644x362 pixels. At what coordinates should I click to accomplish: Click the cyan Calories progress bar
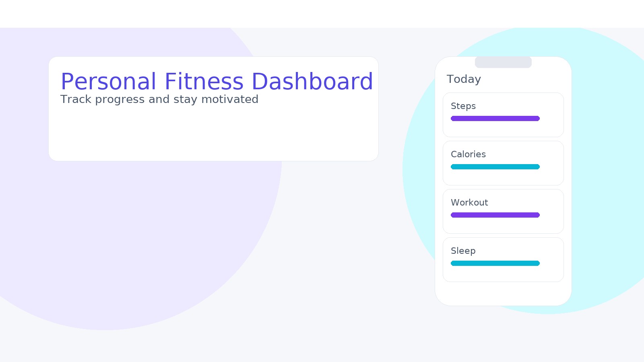pyautogui.click(x=495, y=167)
